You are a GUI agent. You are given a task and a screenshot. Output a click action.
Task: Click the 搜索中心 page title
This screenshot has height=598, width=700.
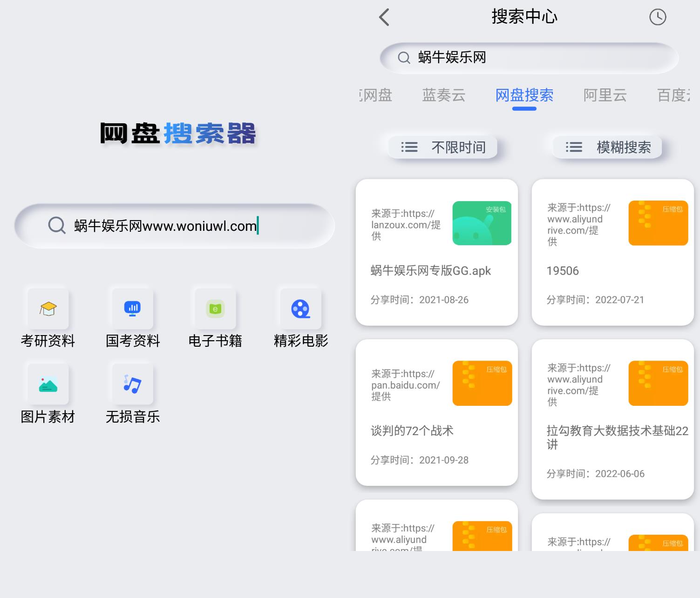[x=524, y=17]
